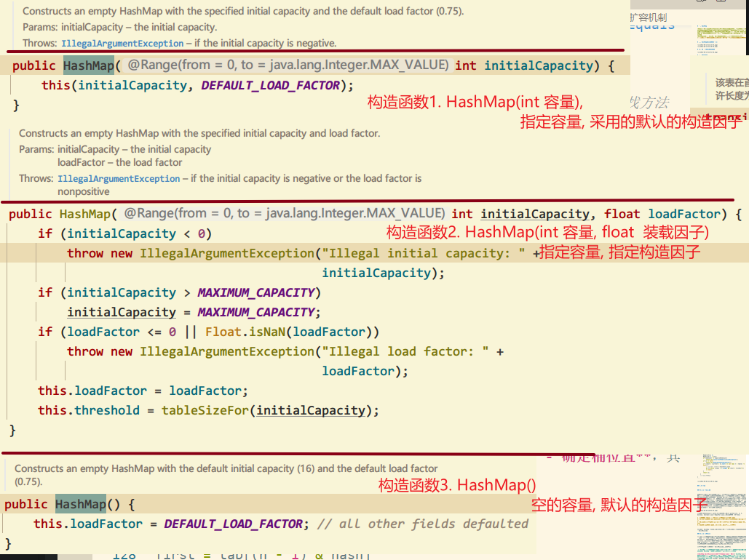Click Float.isNaN method call
The width and height of the screenshot is (749, 560).
[x=247, y=332]
